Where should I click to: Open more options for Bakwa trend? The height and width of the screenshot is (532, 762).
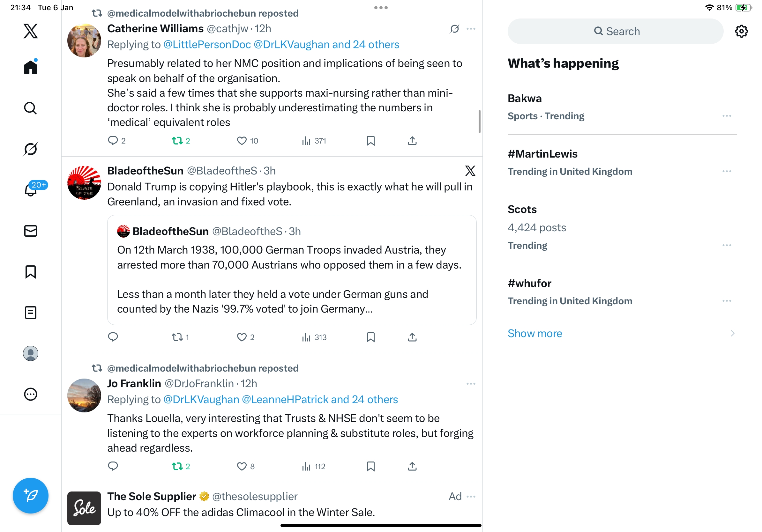point(727,116)
